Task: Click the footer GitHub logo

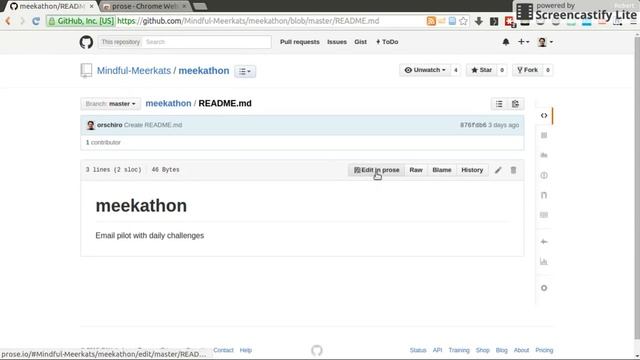Action: [x=317, y=350]
